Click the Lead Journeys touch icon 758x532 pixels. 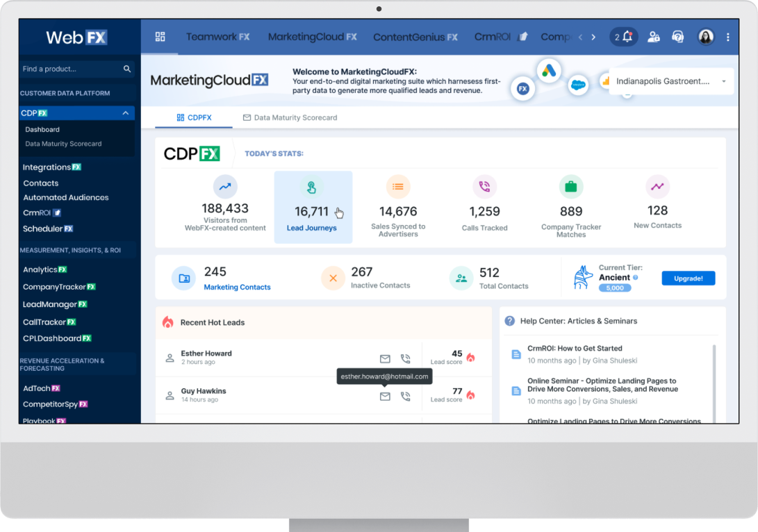point(312,187)
